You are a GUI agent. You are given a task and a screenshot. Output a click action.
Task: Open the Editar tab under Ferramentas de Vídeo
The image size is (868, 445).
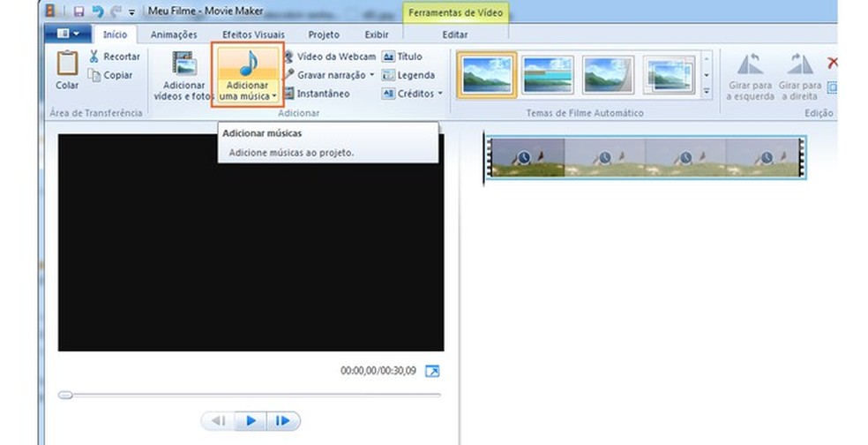coord(455,34)
